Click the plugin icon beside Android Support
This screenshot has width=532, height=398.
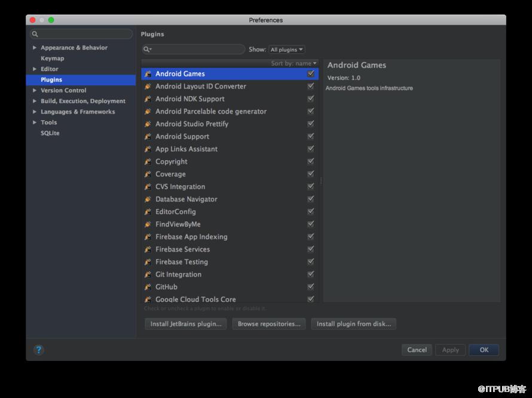coord(148,137)
